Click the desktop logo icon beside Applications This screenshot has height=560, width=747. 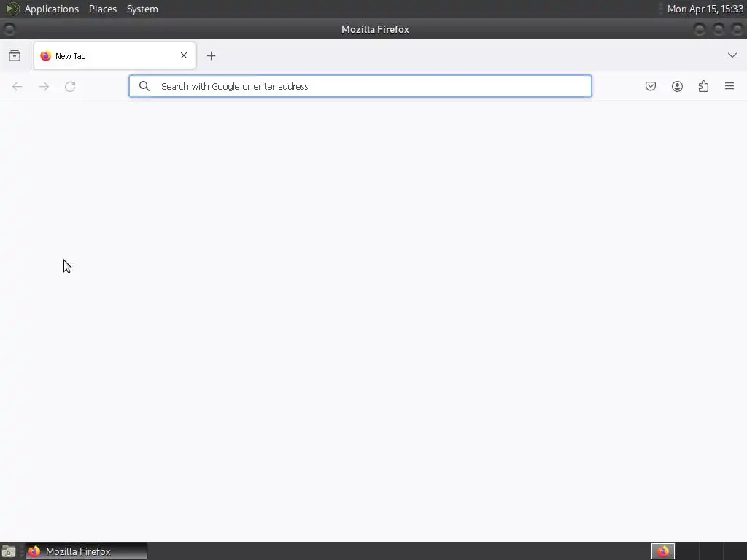pos(12,9)
